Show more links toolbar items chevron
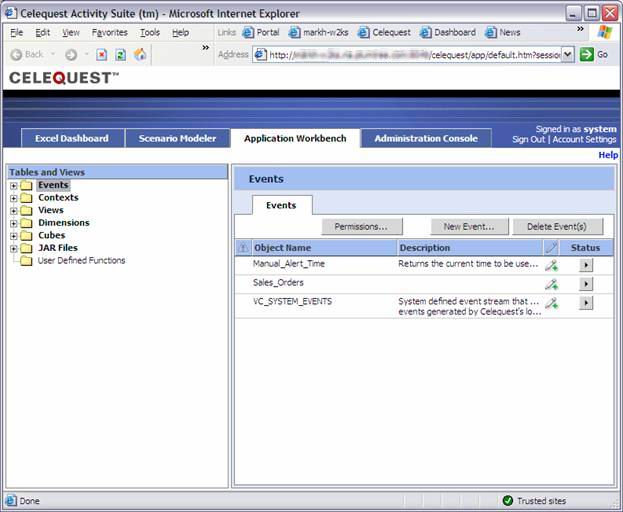 coord(580,29)
